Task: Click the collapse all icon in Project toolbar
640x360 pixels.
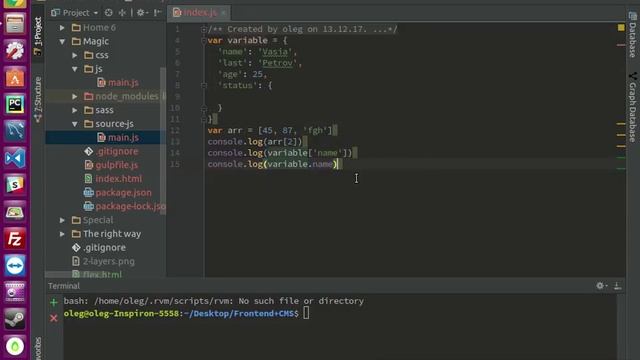Action: 122,13
